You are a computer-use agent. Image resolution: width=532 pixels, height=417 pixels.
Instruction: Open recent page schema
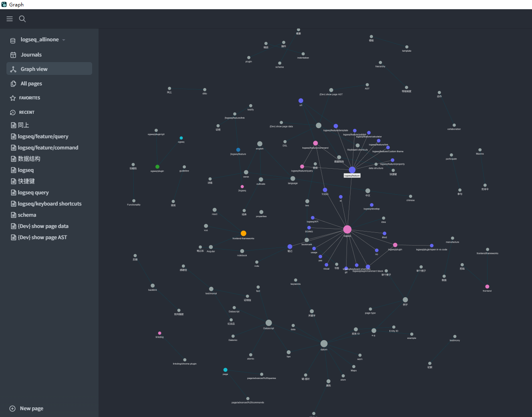[x=27, y=215]
